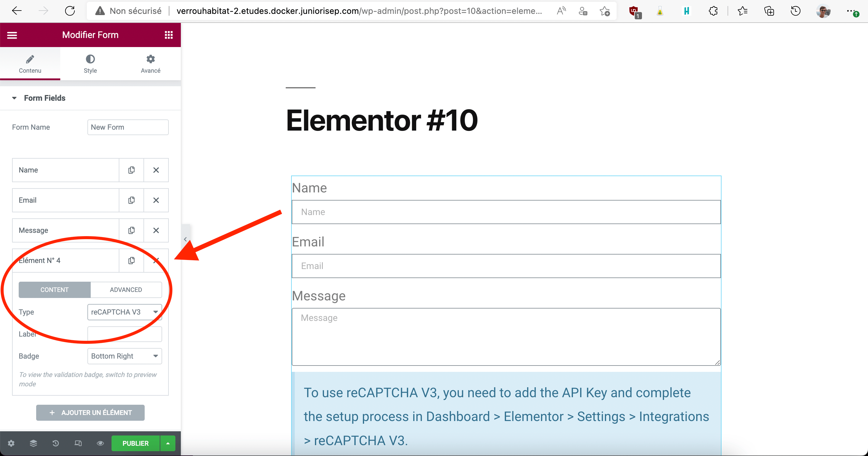Collapse the editor panel with the arrow handle
Image resolution: width=868 pixels, height=456 pixels.
pos(185,239)
